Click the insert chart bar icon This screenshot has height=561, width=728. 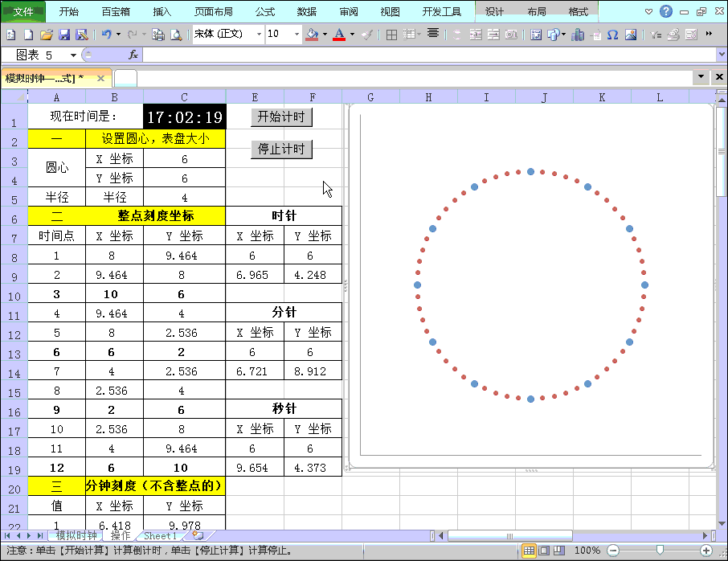(578, 35)
